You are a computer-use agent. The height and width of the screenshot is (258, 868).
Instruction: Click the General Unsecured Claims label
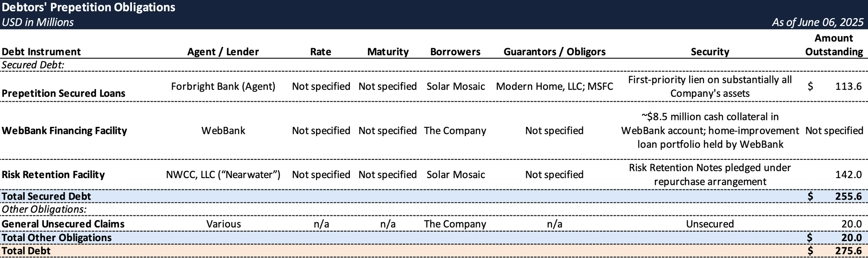(x=63, y=224)
